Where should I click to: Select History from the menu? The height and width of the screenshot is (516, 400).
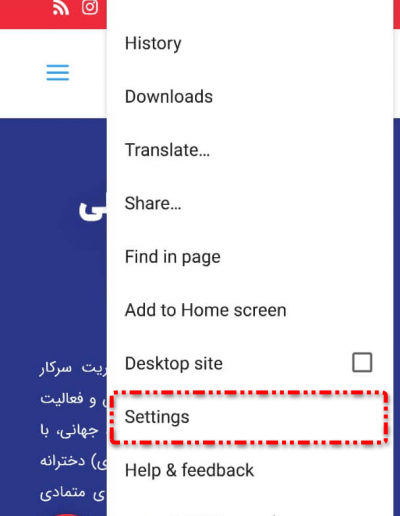tap(153, 43)
